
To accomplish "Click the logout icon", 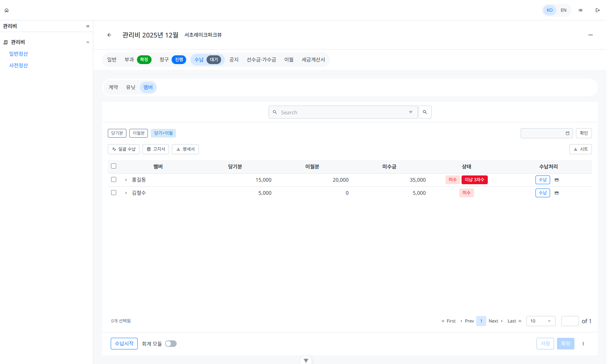I will click(x=598, y=10).
